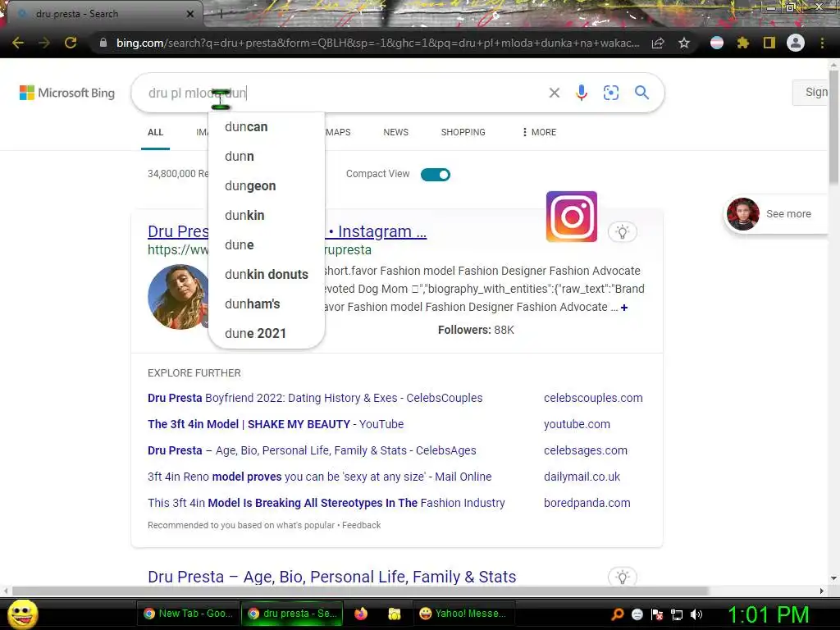Click the orange magnifier tray icon

coord(617,614)
